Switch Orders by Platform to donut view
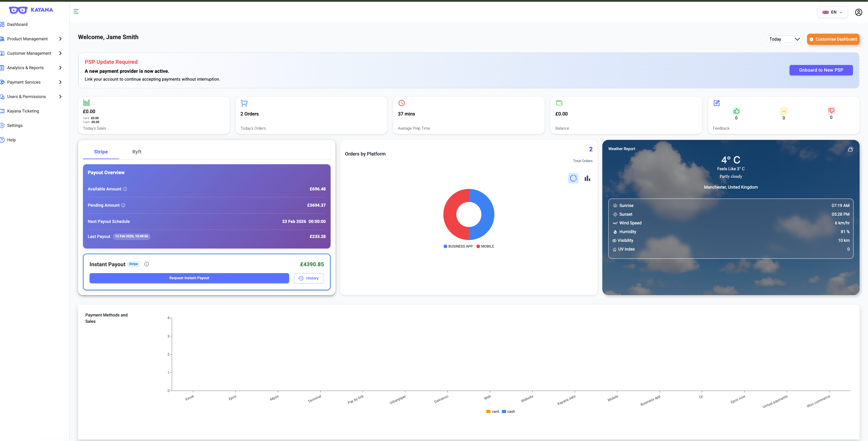This screenshot has height=441, width=868. point(573,178)
